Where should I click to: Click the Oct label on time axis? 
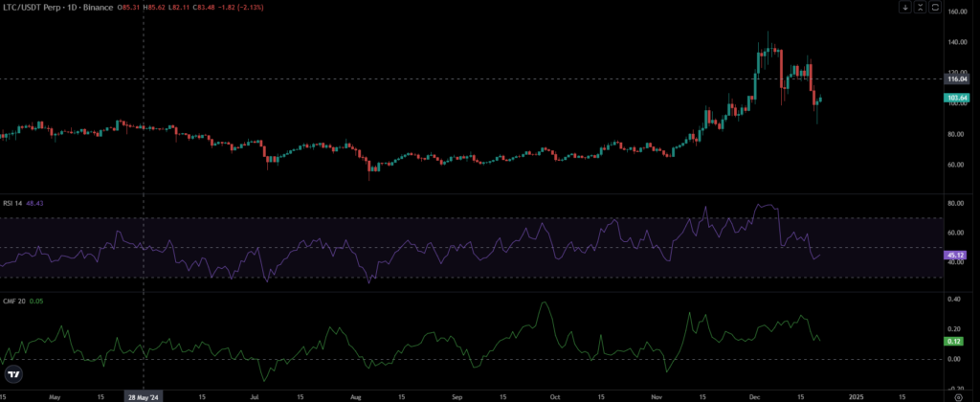click(x=555, y=397)
